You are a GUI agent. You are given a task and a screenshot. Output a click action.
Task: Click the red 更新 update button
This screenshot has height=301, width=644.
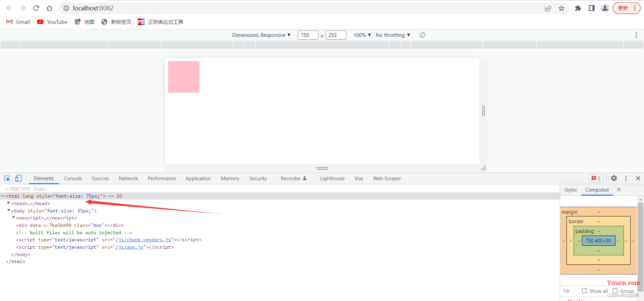pyautogui.click(x=626, y=8)
